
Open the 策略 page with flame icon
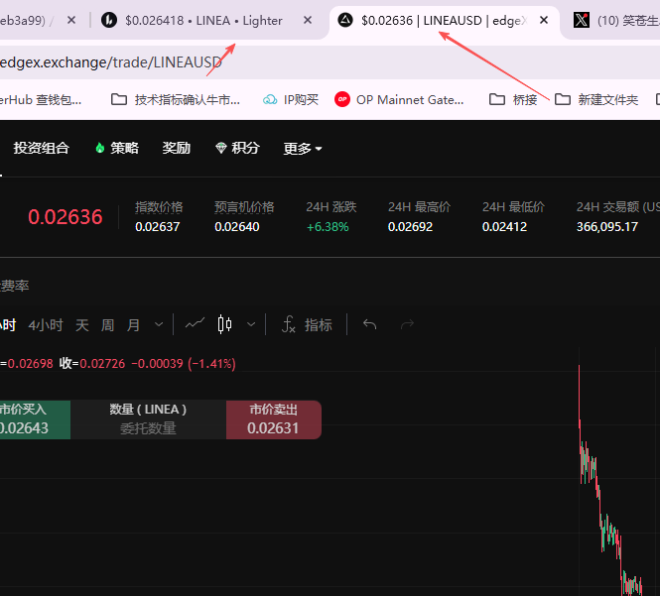tap(117, 148)
